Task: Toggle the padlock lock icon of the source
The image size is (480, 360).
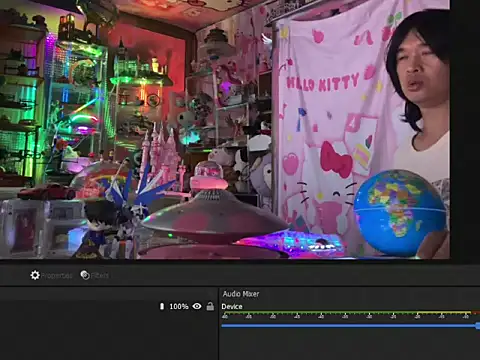Action: point(210,306)
